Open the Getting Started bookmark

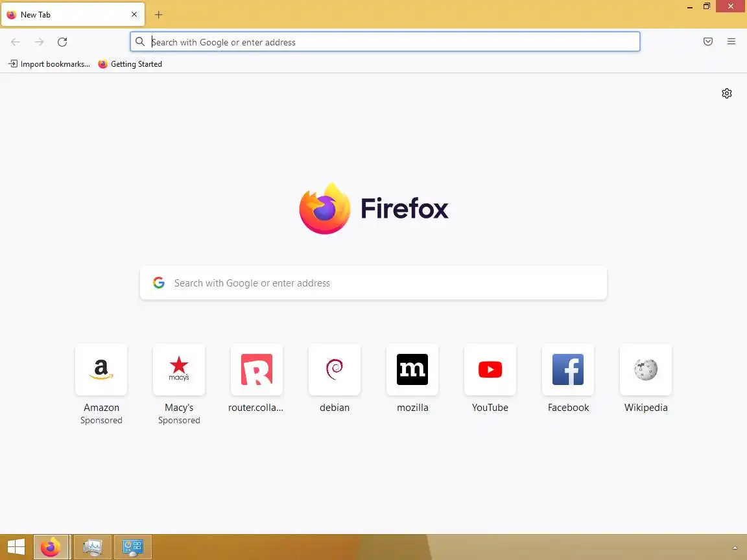click(x=130, y=64)
